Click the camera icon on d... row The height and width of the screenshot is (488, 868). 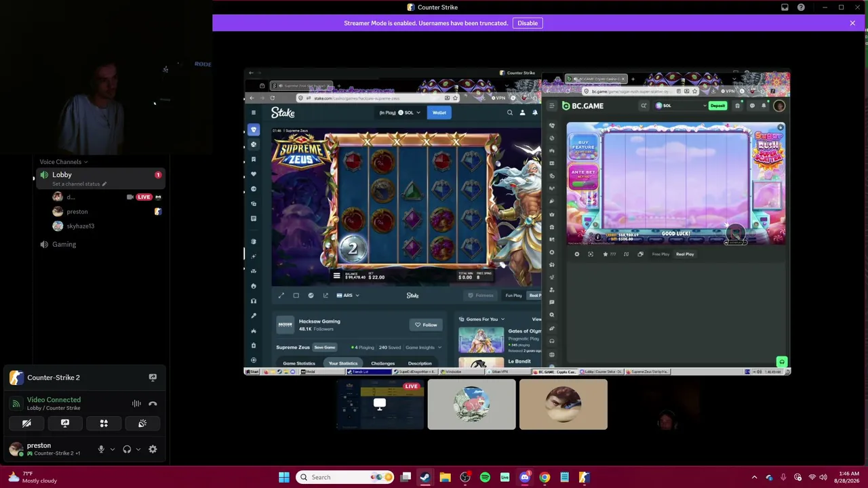(130, 197)
